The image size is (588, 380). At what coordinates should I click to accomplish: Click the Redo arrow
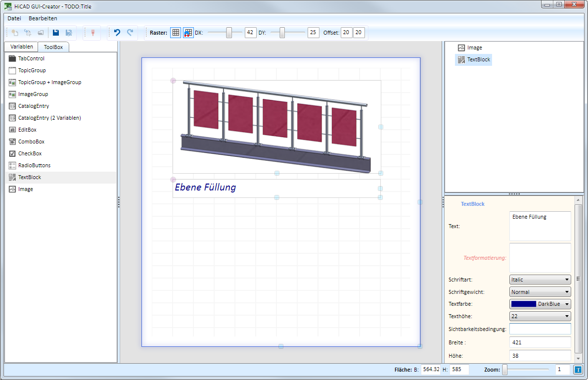[130, 33]
